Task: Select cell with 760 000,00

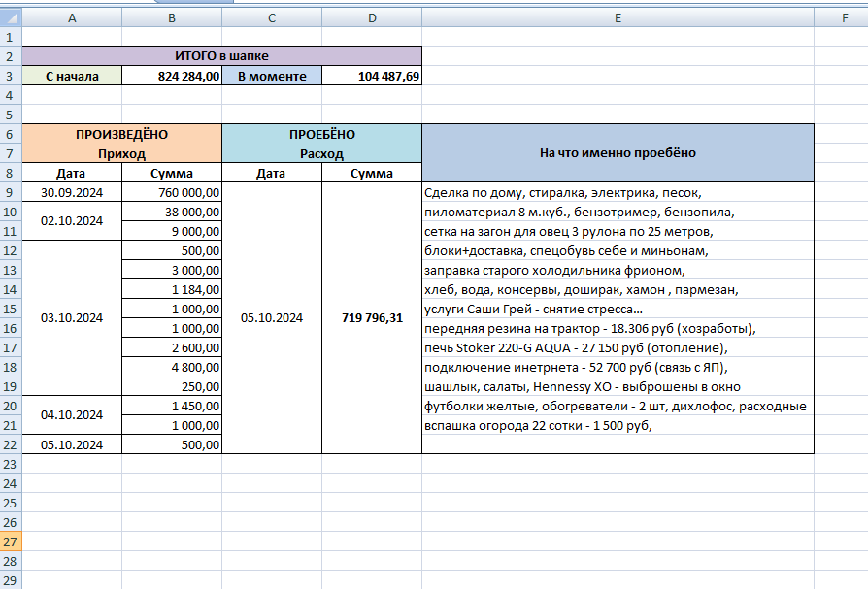Action: click(172, 192)
